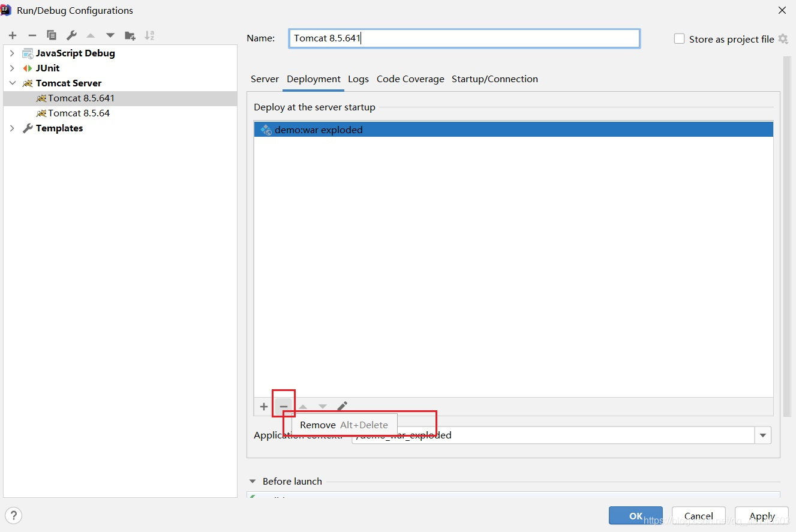Move configuration up in left toolbar
Viewport: 796px width, 532px height.
(91, 35)
